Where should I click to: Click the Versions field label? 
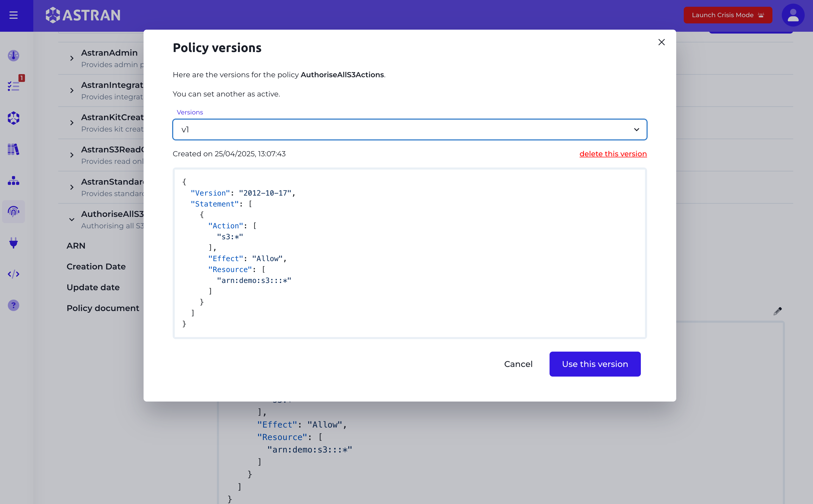tap(190, 112)
